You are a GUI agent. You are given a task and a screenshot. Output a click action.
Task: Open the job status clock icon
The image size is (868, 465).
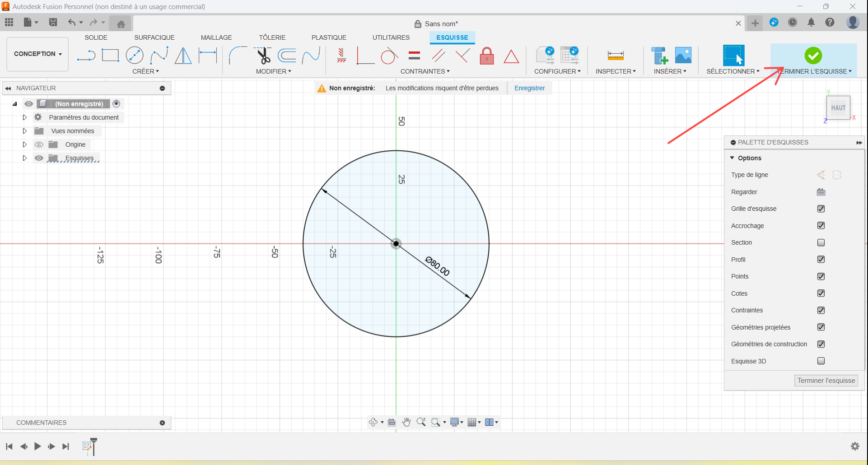(793, 22)
